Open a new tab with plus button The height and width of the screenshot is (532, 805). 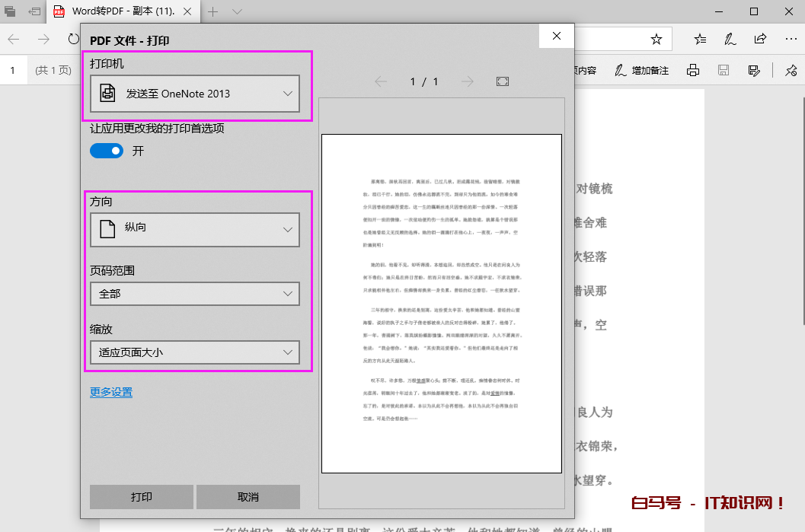213,11
